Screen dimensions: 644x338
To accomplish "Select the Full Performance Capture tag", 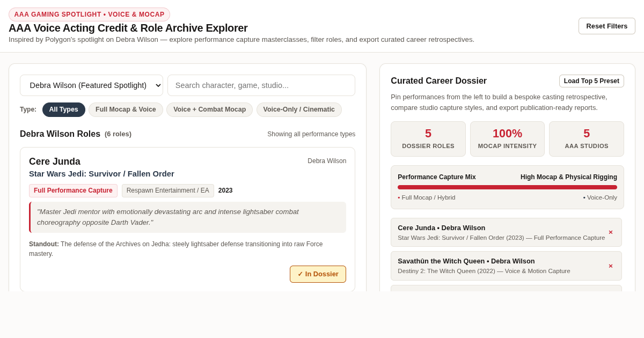I will tap(73, 190).
